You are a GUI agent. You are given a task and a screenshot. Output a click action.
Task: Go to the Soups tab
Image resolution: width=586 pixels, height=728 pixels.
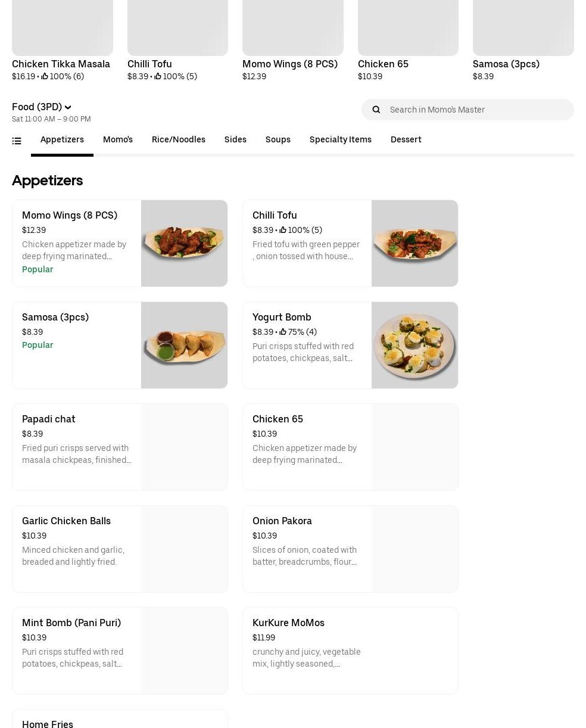(278, 139)
